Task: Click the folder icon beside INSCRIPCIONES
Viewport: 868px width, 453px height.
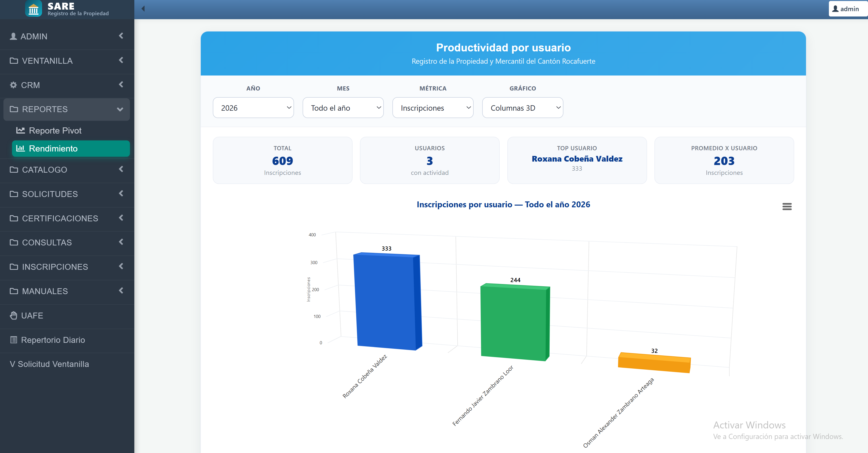Action: pyautogui.click(x=14, y=267)
